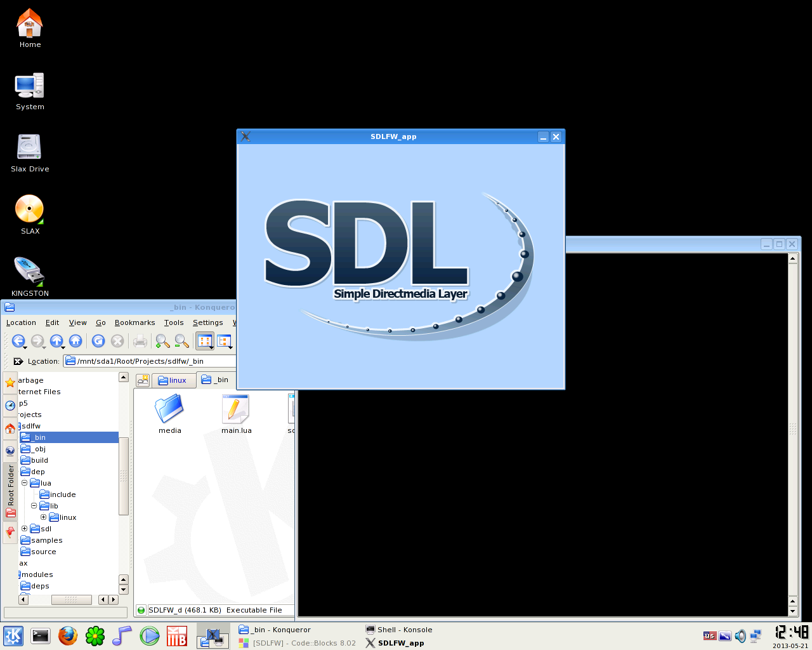The width and height of the screenshot is (812, 650).
Task: Navigate back using the Back arrow icon
Action: [x=19, y=341]
